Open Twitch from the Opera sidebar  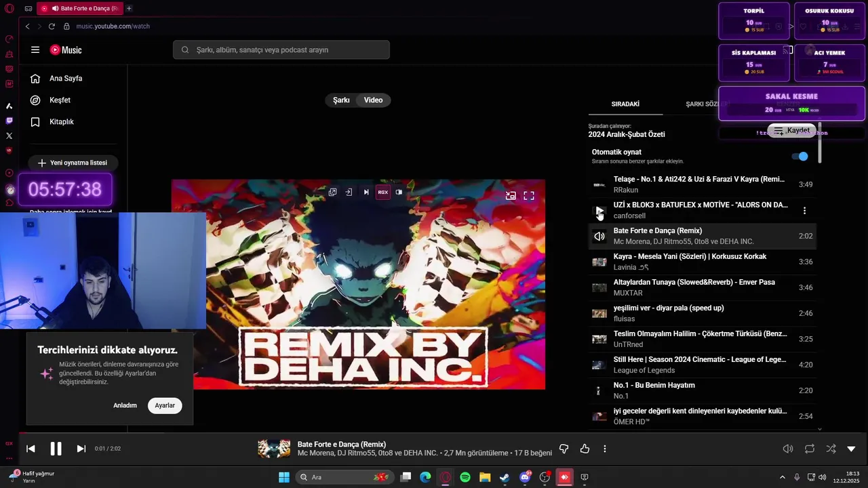tap(9, 121)
